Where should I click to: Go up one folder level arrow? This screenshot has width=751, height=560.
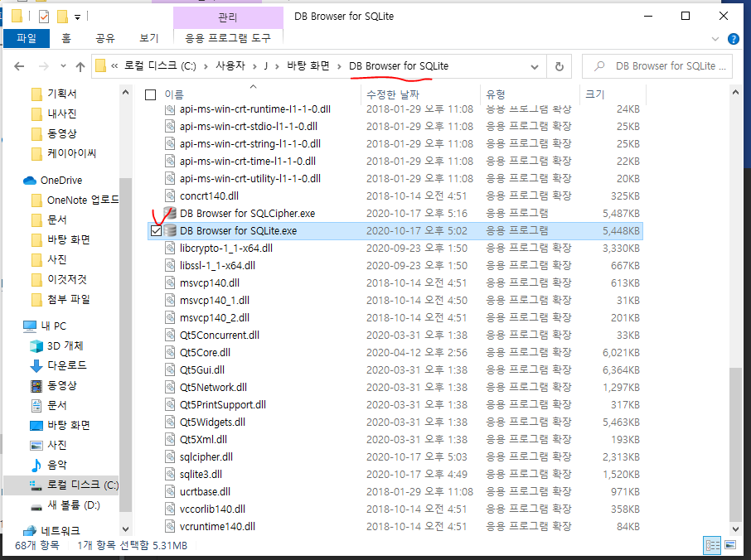(80, 66)
